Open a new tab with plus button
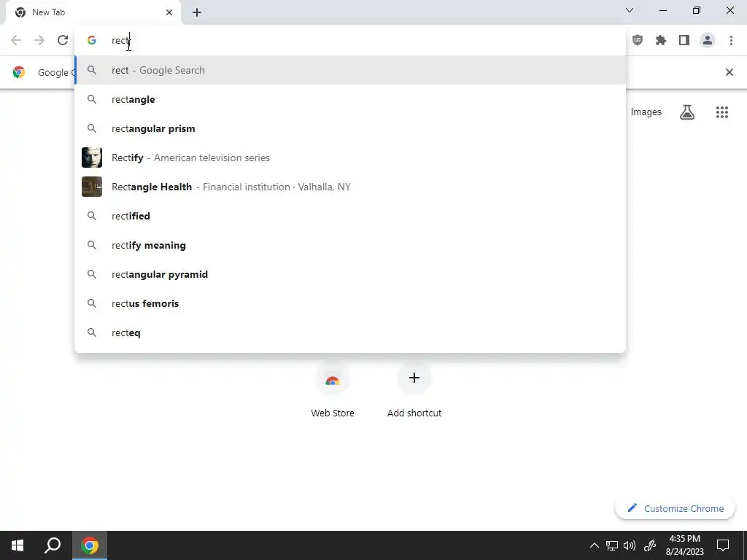Screen dimensions: 747x560 197,12
